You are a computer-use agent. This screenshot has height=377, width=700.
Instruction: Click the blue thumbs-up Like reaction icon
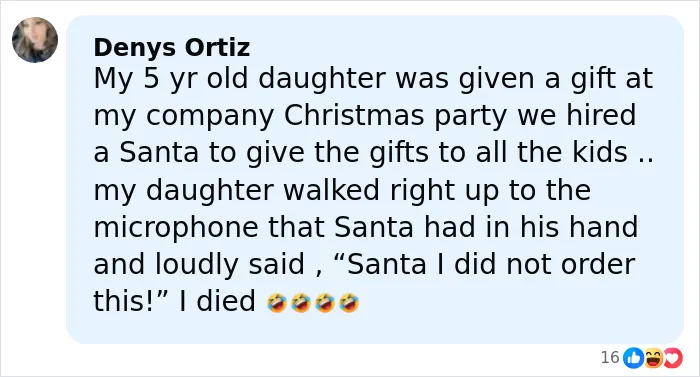point(633,358)
